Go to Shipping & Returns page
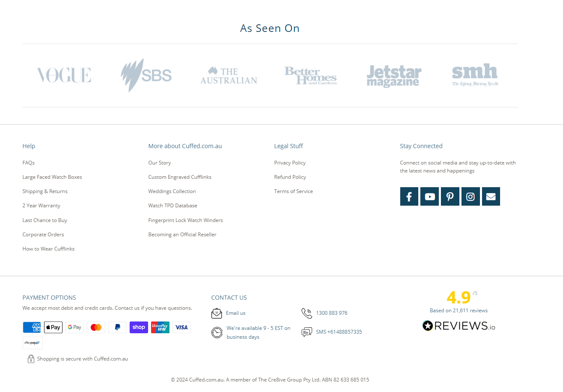563x392 pixels. pos(45,191)
